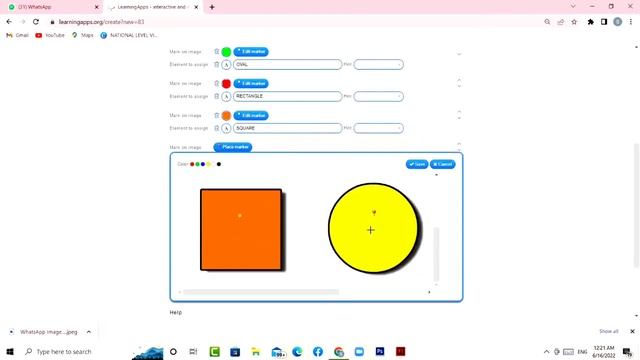Go back in browser

pyautogui.click(x=9, y=22)
